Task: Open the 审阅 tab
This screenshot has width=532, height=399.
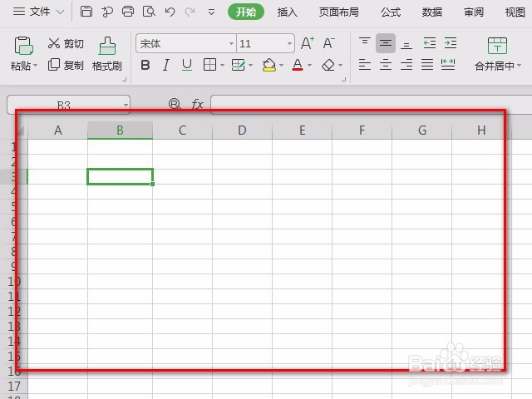Action: tap(474, 12)
